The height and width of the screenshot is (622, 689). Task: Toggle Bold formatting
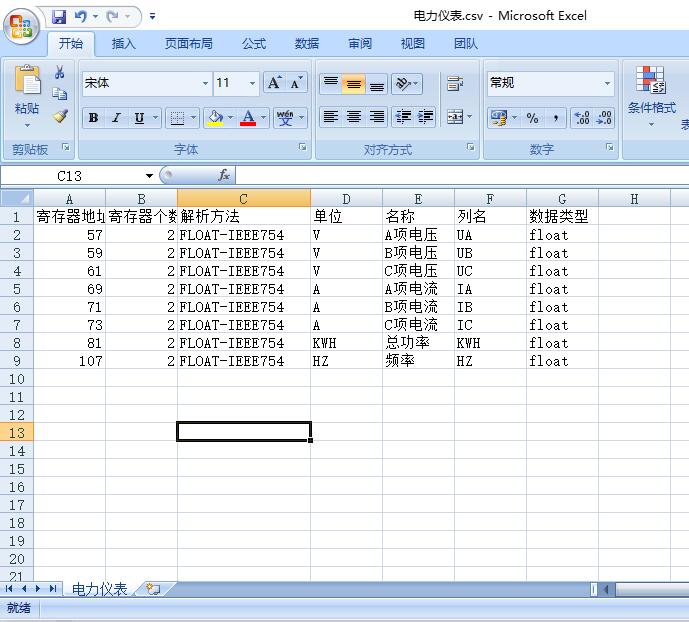[x=93, y=118]
